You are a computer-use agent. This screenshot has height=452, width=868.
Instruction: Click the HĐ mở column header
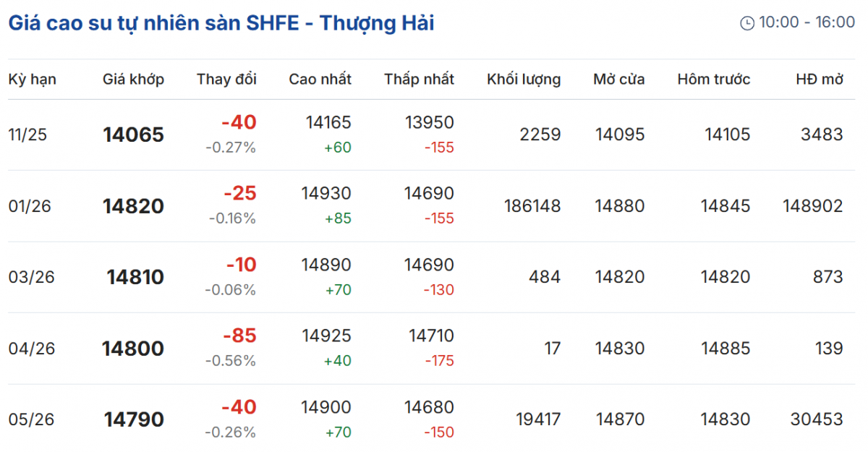point(819,80)
